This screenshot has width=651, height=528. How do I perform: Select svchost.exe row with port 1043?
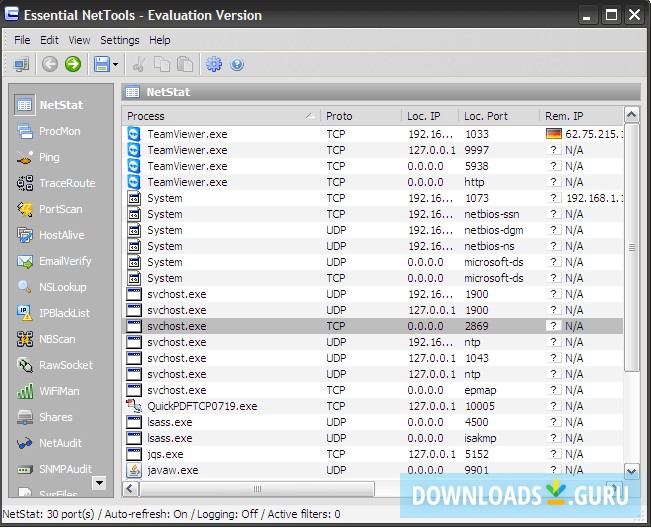pos(373,358)
